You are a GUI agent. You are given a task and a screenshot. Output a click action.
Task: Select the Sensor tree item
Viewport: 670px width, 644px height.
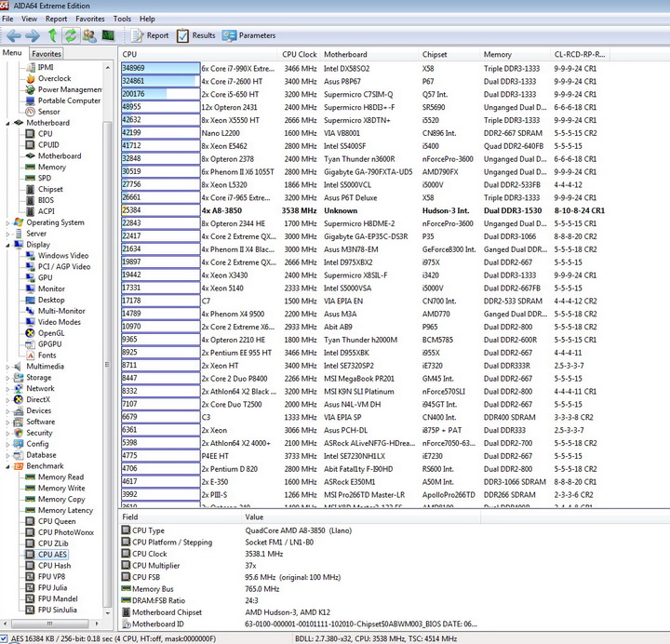click(x=43, y=112)
